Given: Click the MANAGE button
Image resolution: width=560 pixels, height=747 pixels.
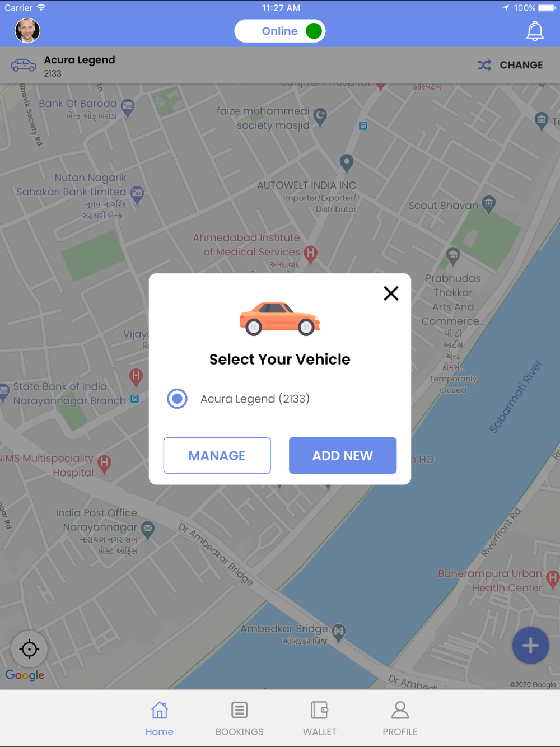Looking at the screenshot, I should (x=217, y=455).
